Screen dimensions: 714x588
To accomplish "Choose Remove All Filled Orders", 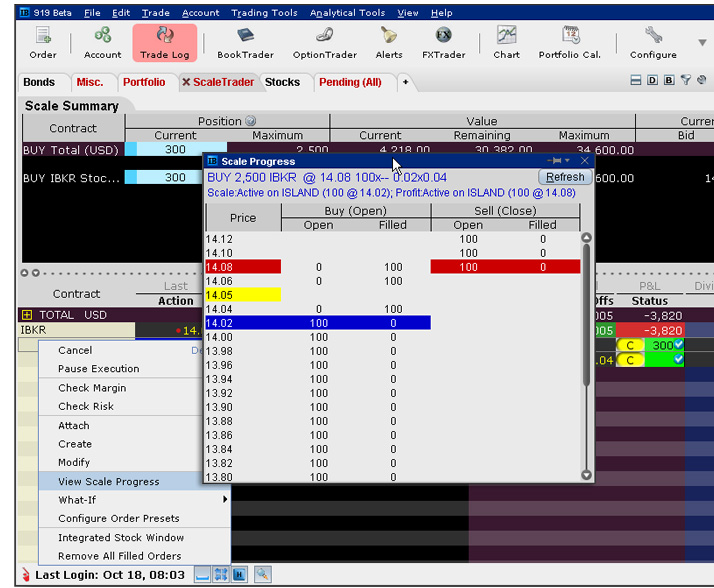I will 134,556.
